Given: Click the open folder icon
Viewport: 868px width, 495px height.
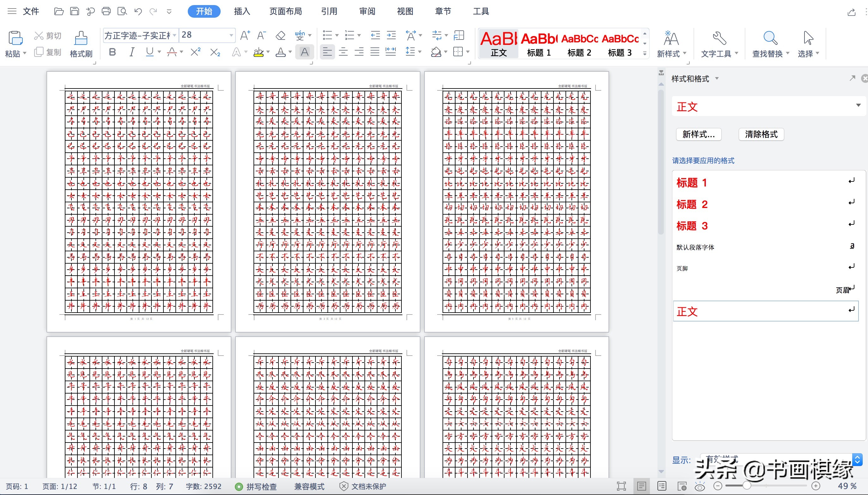Looking at the screenshot, I should pos(59,12).
